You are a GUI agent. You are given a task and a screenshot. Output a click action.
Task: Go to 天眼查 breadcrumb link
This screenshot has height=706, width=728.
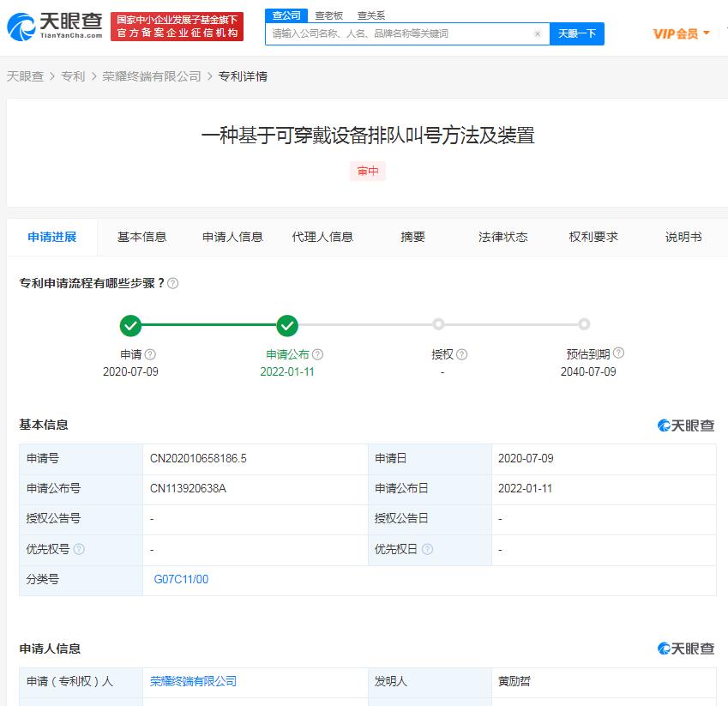[25, 76]
